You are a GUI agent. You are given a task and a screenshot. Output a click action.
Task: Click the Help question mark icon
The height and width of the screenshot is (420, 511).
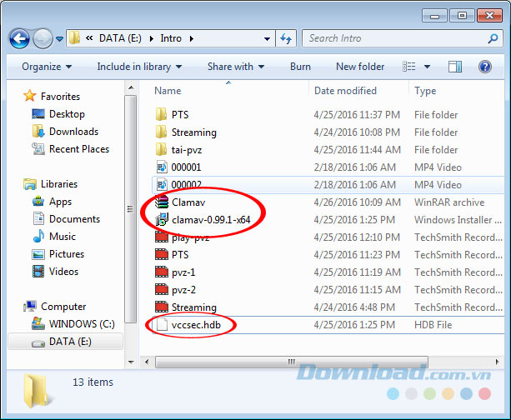click(x=485, y=67)
